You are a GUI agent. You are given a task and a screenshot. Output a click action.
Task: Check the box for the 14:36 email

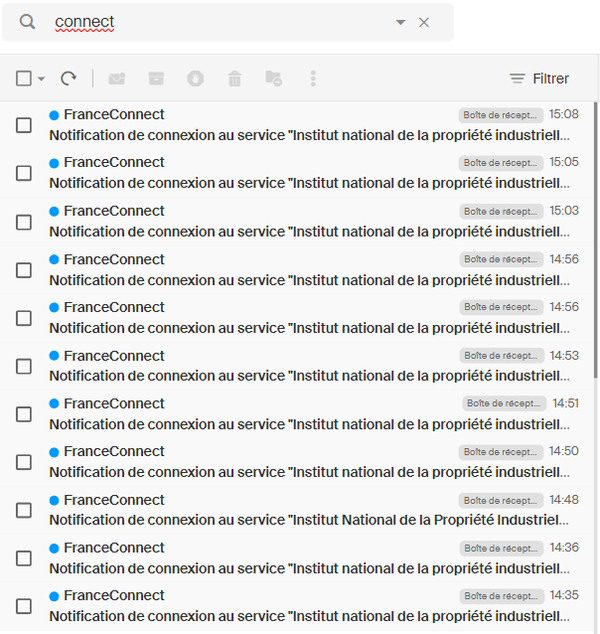(x=23, y=558)
